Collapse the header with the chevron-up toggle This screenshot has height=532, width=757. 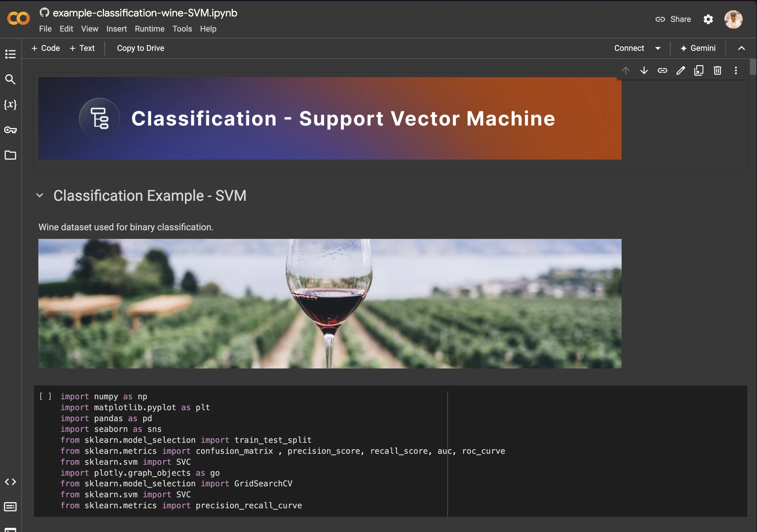[741, 48]
